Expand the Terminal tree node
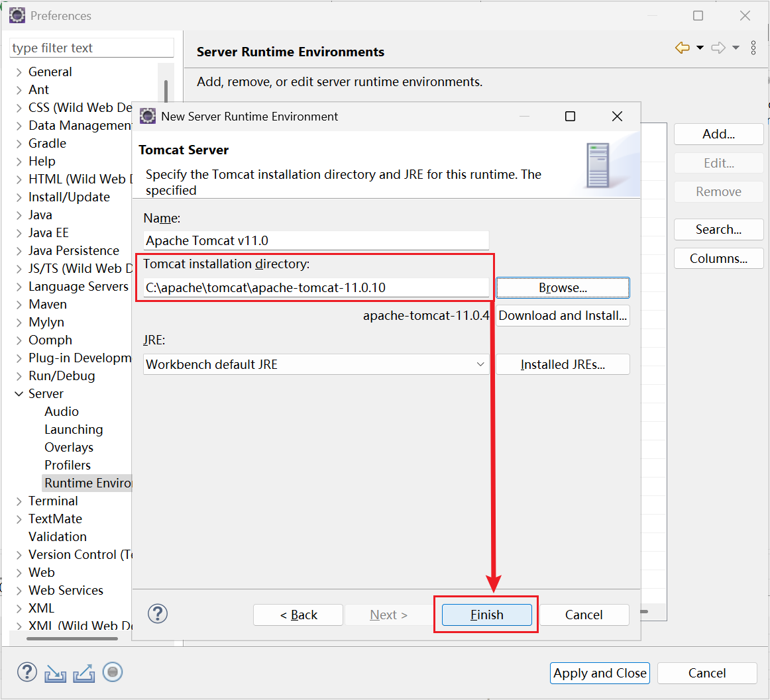This screenshot has width=770, height=700. [x=19, y=501]
